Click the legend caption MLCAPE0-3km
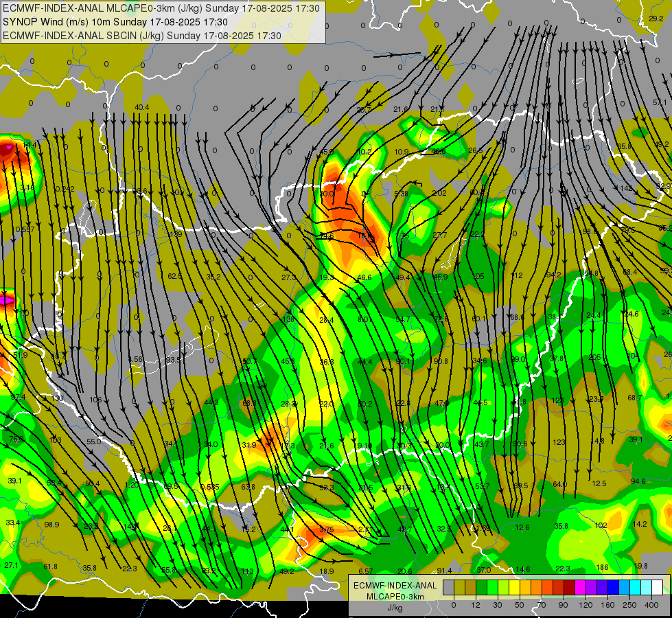The width and height of the screenshot is (672, 618). pyautogui.click(x=395, y=597)
